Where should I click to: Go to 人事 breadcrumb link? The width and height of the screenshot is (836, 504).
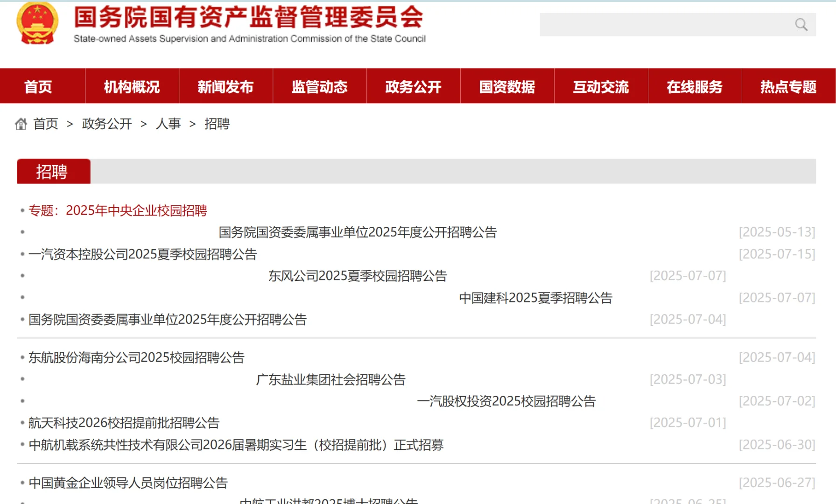click(169, 124)
